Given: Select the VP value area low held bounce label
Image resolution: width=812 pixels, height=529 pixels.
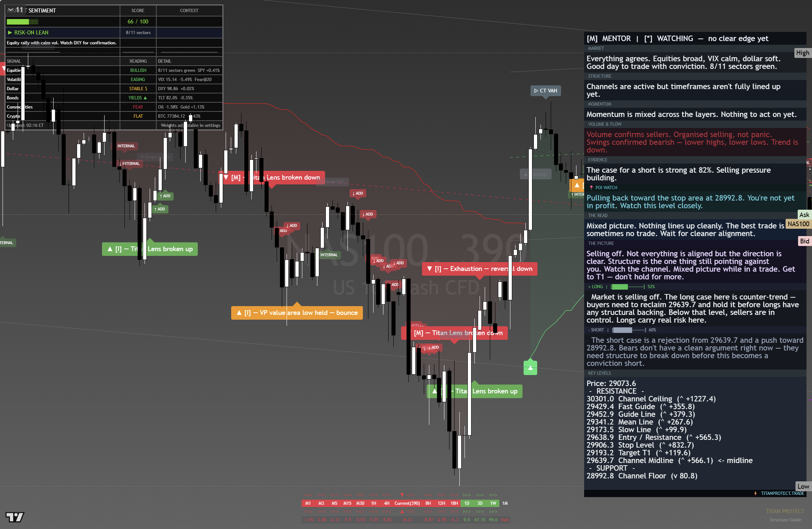Looking at the screenshot, I should 297,313.
